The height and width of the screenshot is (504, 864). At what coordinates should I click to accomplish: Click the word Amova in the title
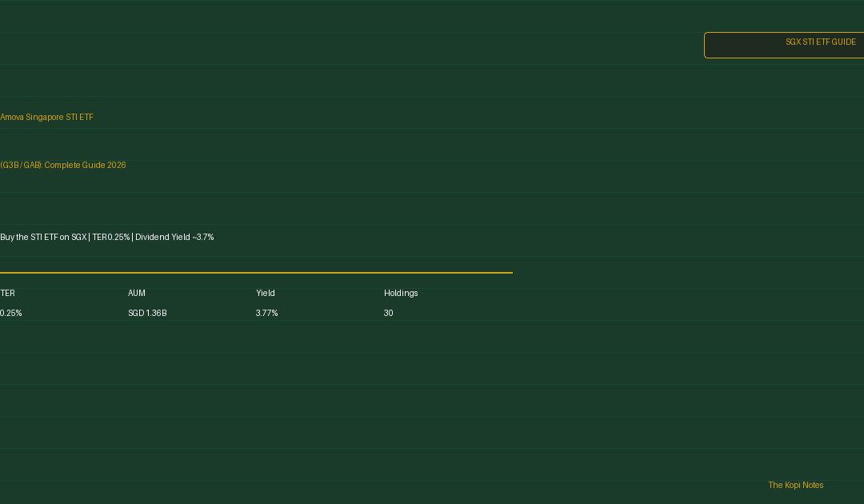[x=11, y=118]
